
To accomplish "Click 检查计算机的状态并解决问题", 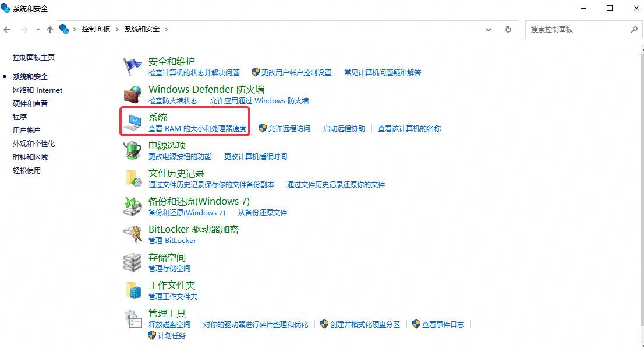I will tap(194, 72).
